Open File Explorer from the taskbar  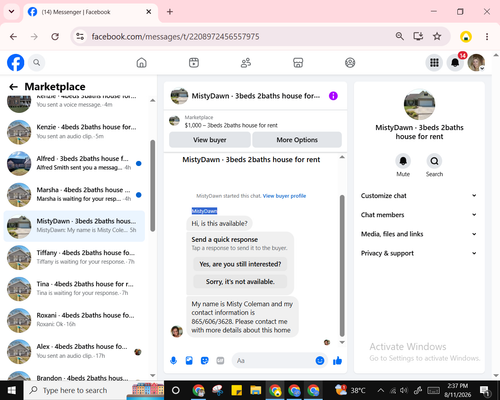[x=256, y=390]
